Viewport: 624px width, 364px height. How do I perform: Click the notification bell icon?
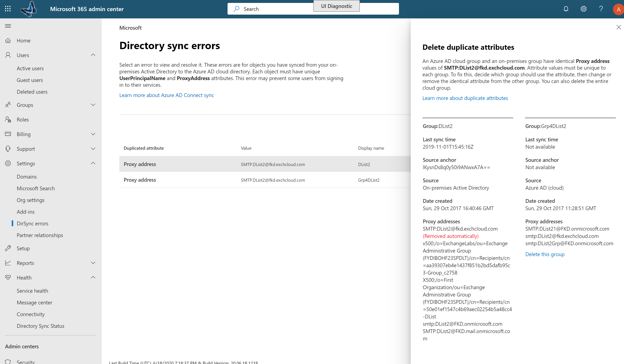pos(566,9)
